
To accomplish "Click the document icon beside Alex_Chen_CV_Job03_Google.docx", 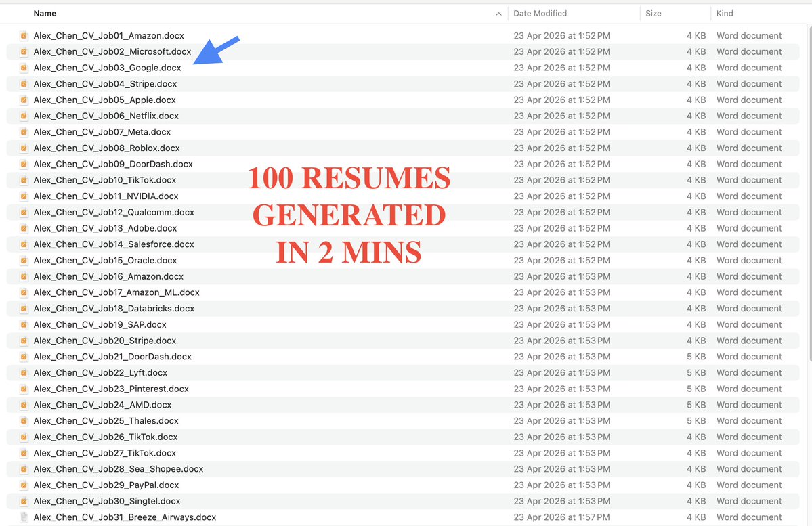I will pos(24,68).
